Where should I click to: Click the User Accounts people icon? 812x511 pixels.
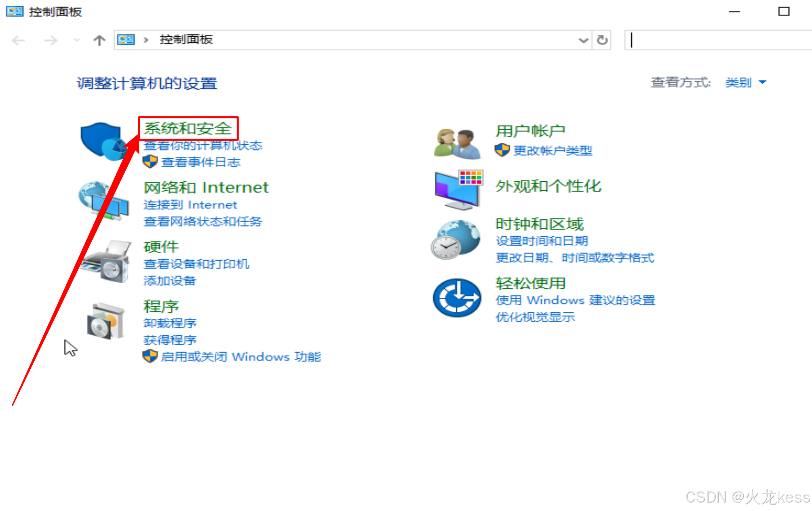coord(458,143)
